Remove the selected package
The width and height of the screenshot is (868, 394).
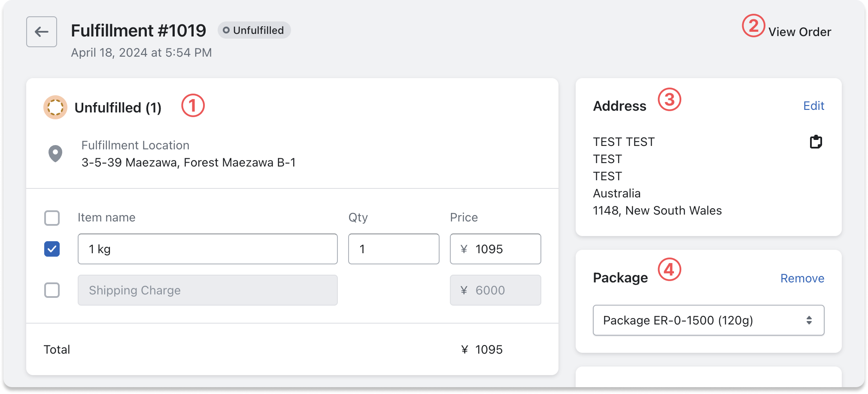click(x=802, y=278)
